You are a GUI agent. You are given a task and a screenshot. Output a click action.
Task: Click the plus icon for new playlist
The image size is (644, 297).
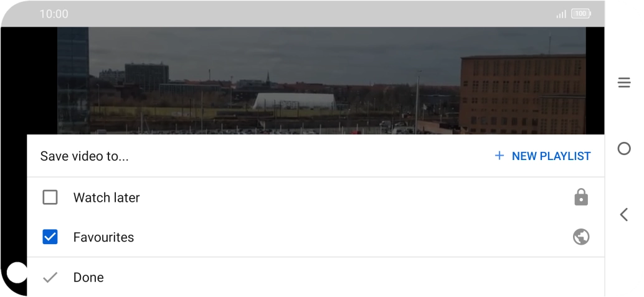coord(499,156)
